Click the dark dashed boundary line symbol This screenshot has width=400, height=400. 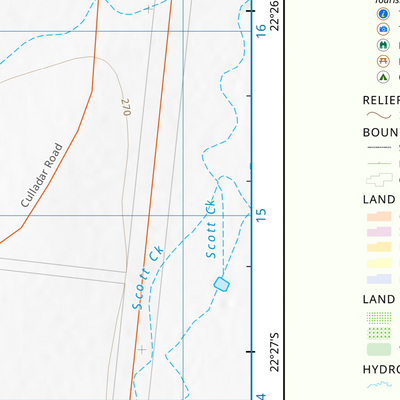(x=379, y=147)
